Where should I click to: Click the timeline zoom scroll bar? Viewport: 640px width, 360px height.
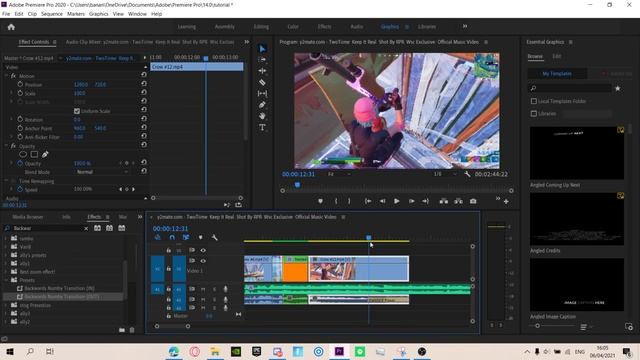click(x=172, y=326)
